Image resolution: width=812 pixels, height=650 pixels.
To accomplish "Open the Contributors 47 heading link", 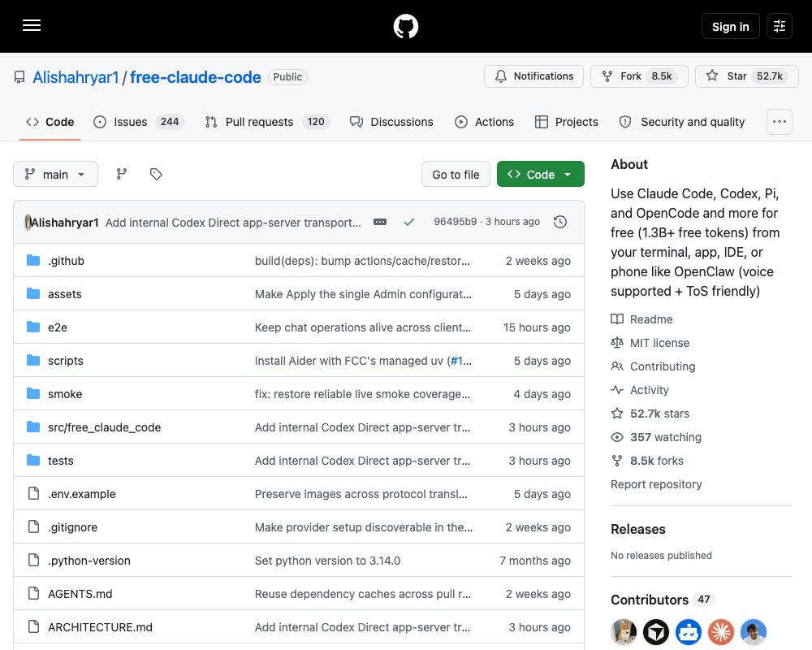I will [663, 600].
